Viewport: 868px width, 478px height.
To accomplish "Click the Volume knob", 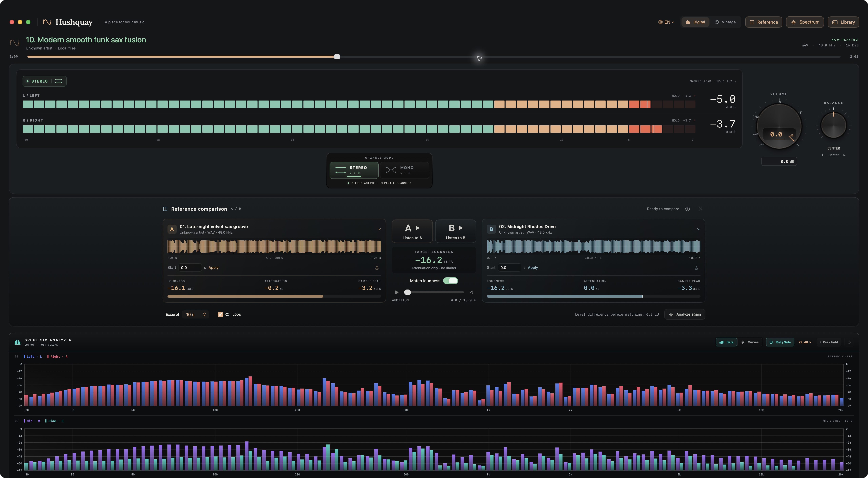I will pyautogui.click(x=779, y=126).
